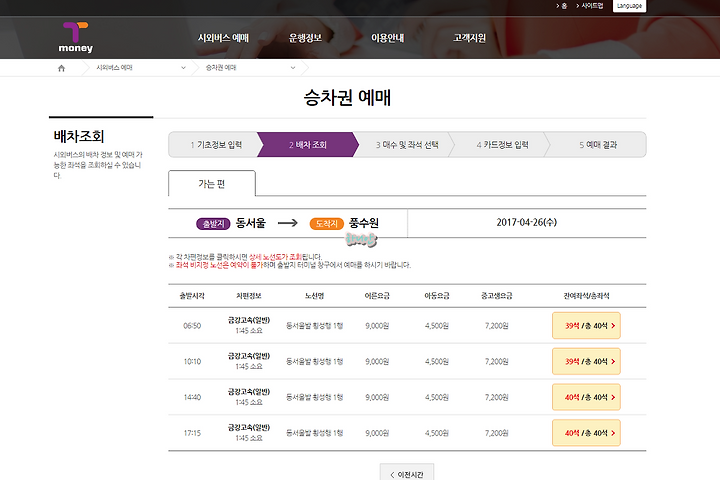The width and height of the screenshot is (720, 480).
Task: Select seats for the 14:40 bus
Action: coord(586,397)
